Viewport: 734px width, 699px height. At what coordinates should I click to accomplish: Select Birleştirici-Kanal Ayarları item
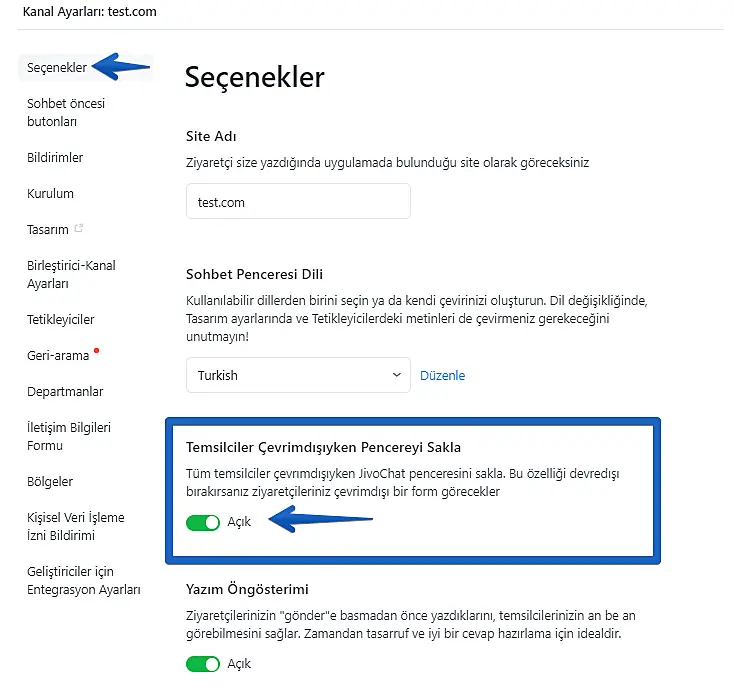point(71,274)
